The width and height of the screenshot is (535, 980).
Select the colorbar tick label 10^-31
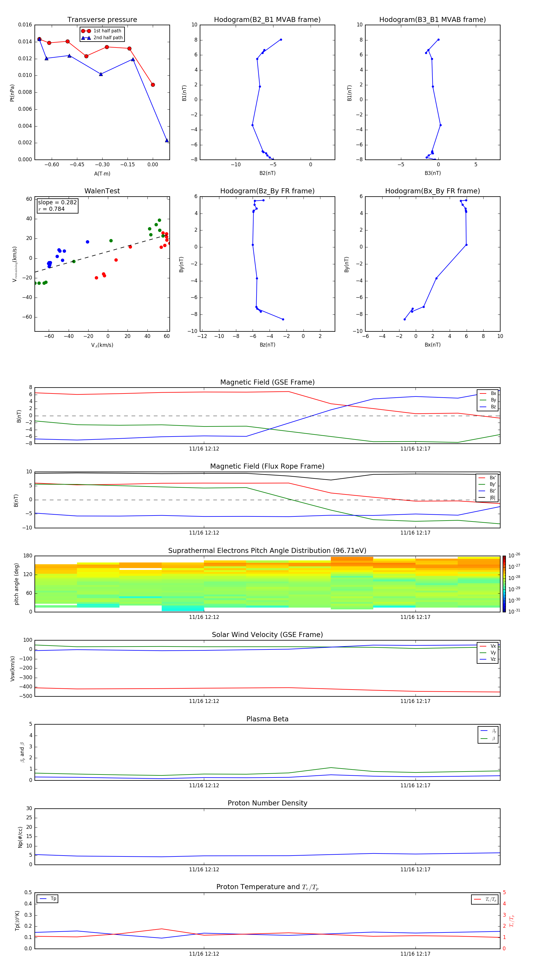[x=514, y=611]
